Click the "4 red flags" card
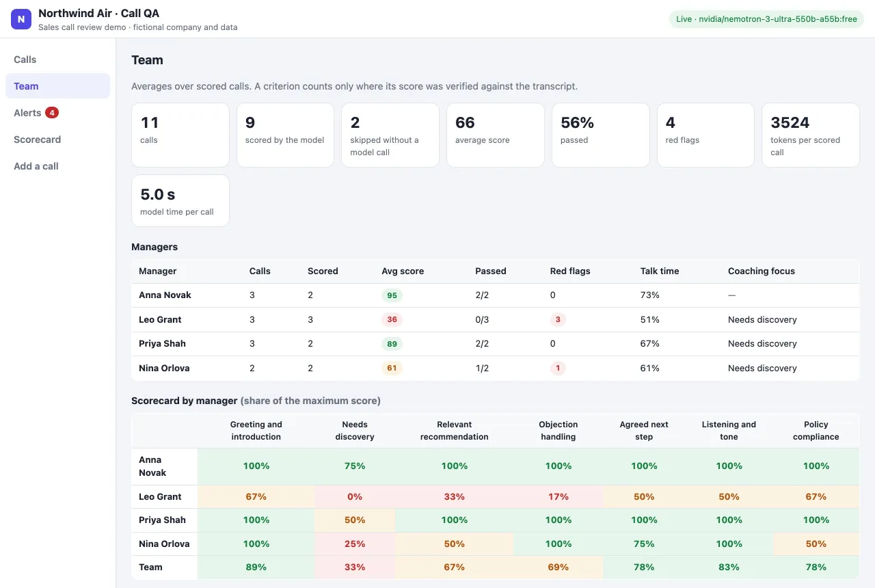Viewport: 875px width, 588px height. 705,135
